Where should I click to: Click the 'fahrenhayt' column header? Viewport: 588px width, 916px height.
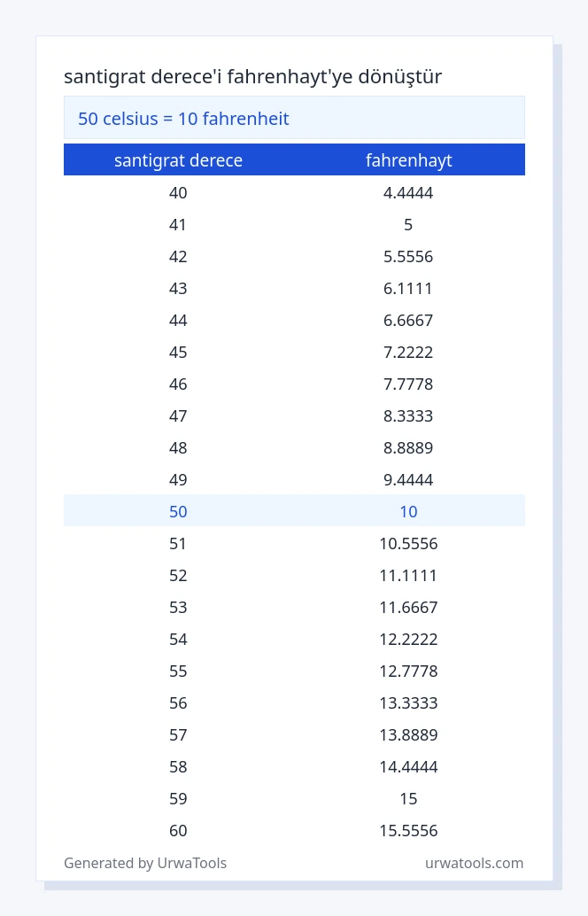click(409, 160)
